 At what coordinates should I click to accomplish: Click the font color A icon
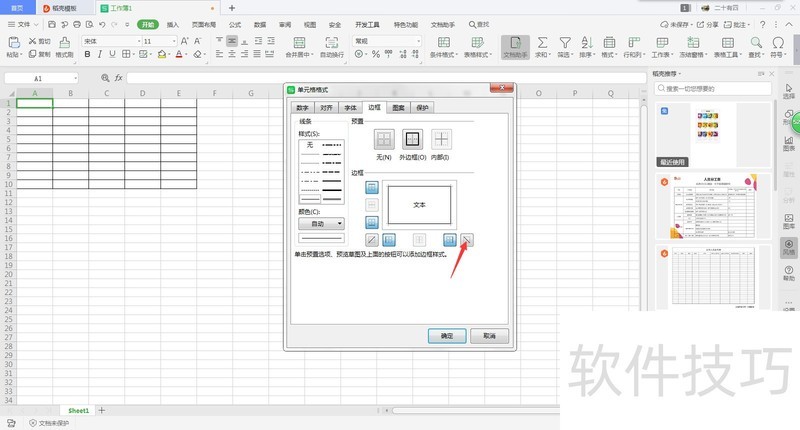point(179,54)
